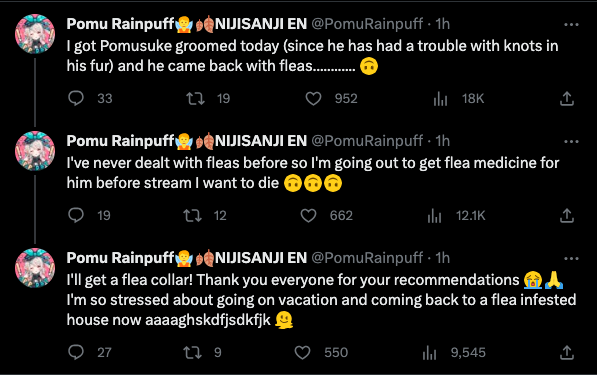Open more options on the second tweet

coord(571,142)
